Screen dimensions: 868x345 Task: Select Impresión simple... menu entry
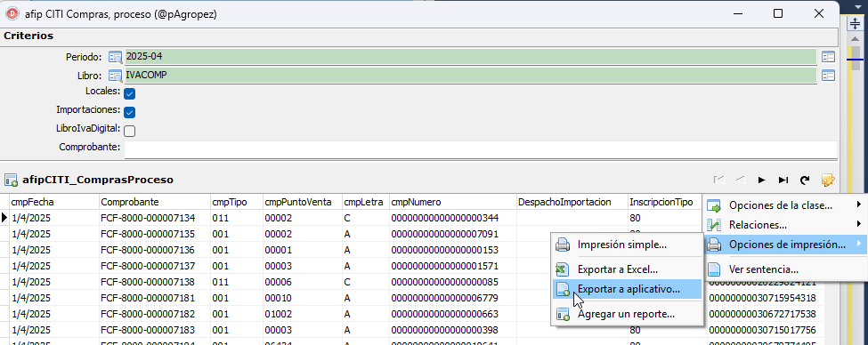point(628,245)
